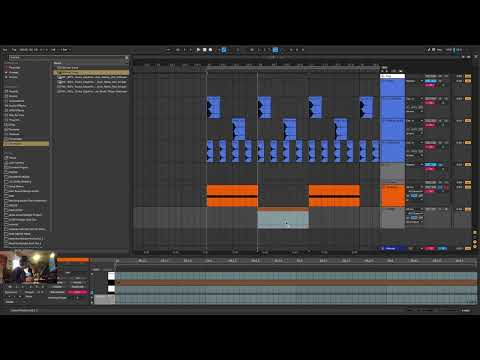The width and height of the screenshot is (480, 360).
Task: Select the brown note lane in the detail editor
Action: coord(296,283)
